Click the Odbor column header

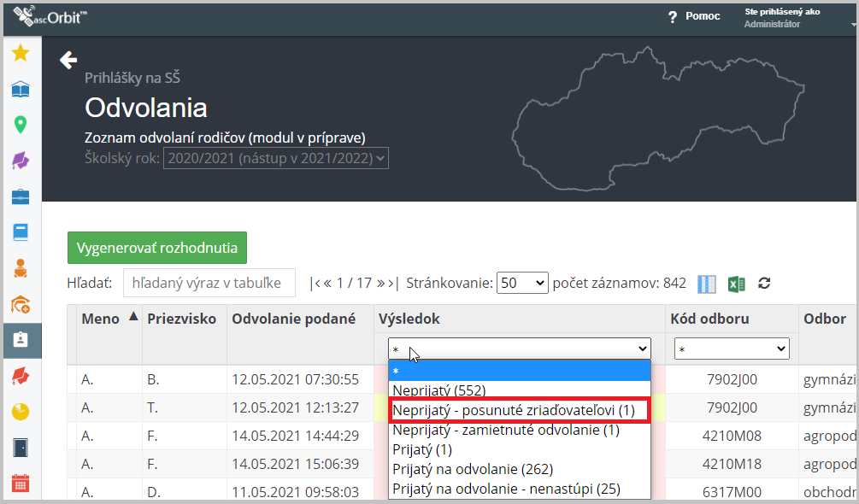(825, 319)
